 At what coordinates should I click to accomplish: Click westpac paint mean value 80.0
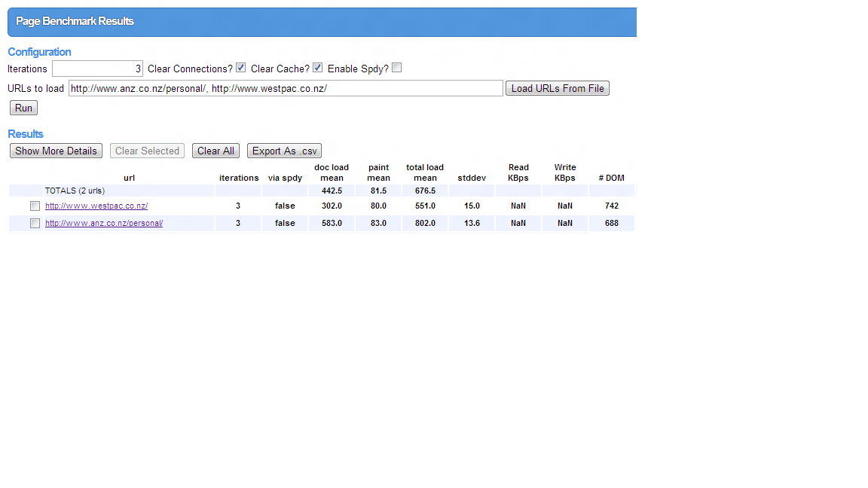379,206
